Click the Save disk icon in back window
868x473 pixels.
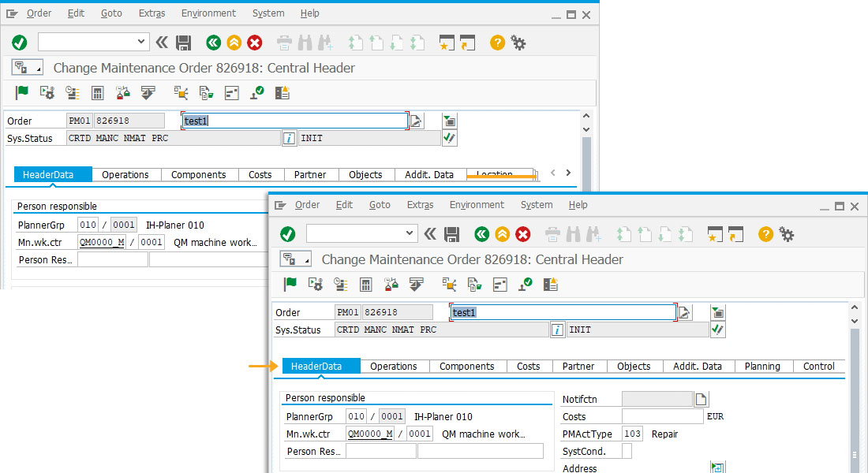(x=183, y=43)
